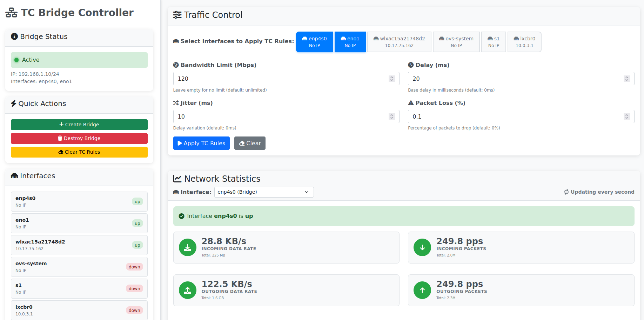
Task: Click the Network Statistics chart icon
Action: pyautogui.click(x=177, y=179)
